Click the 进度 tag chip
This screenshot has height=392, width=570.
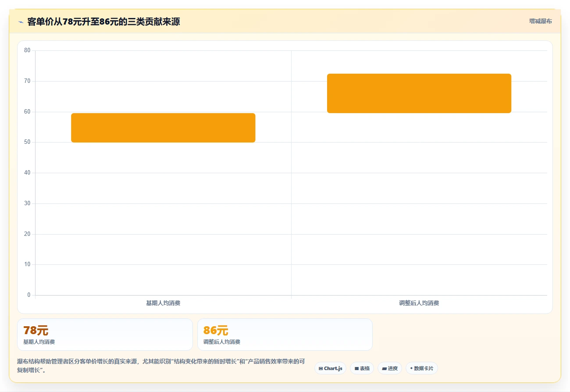pos(389,368)
